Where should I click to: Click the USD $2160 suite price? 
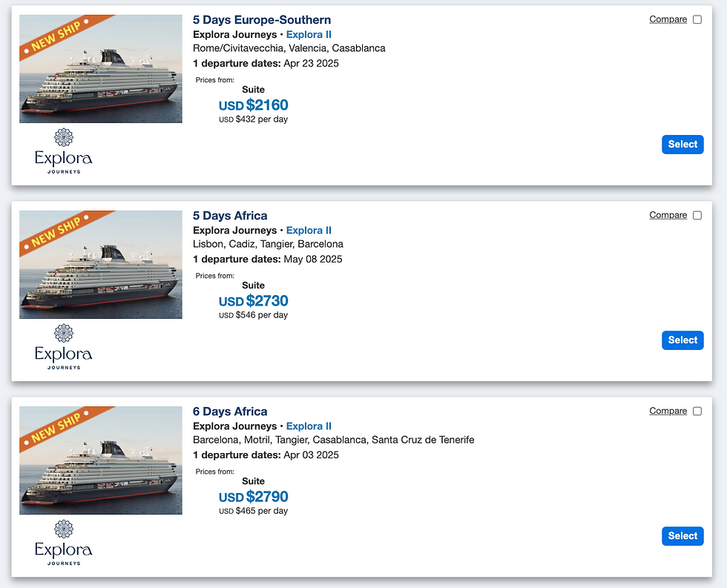pyautogui.click(x=254, y=105)
